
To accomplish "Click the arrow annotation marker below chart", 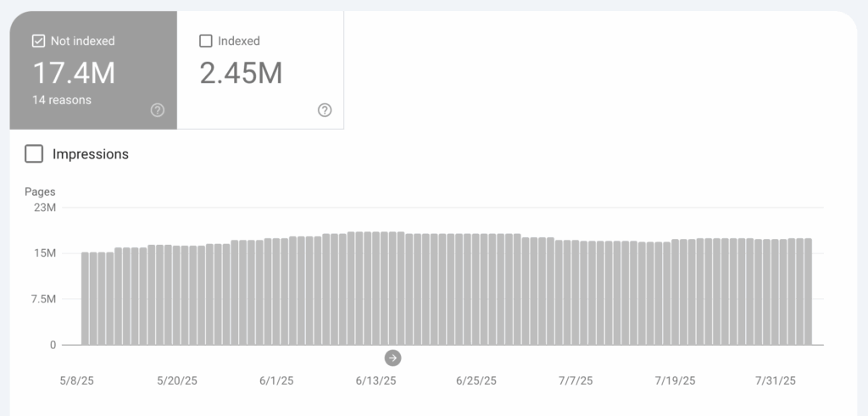I will 393,358.
